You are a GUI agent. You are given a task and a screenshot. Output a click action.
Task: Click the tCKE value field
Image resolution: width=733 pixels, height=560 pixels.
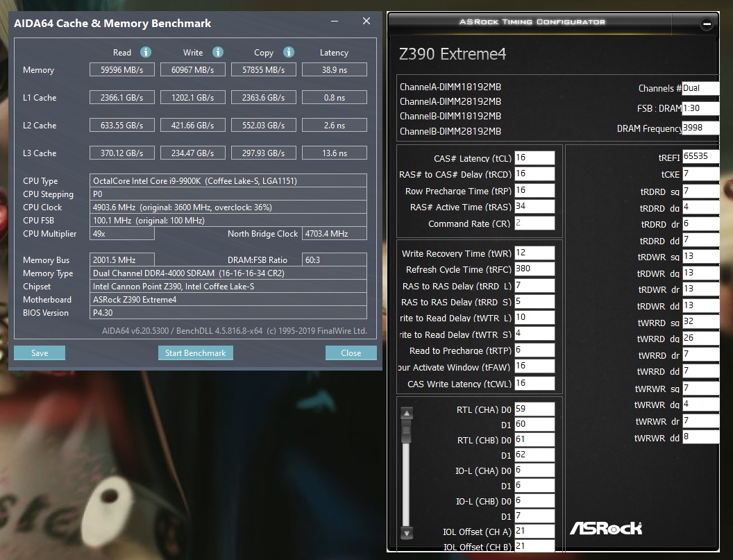(x=701, y=174)
